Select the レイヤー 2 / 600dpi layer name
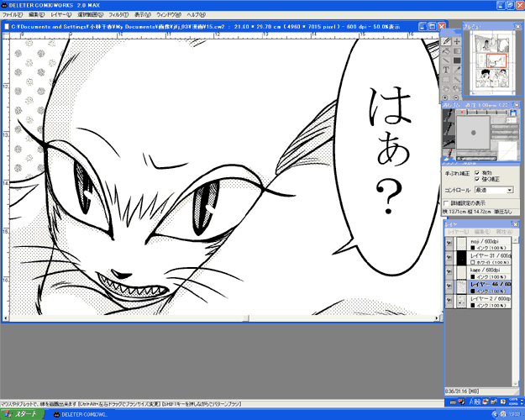Viewport: 525px width, 420px height. 491,298
